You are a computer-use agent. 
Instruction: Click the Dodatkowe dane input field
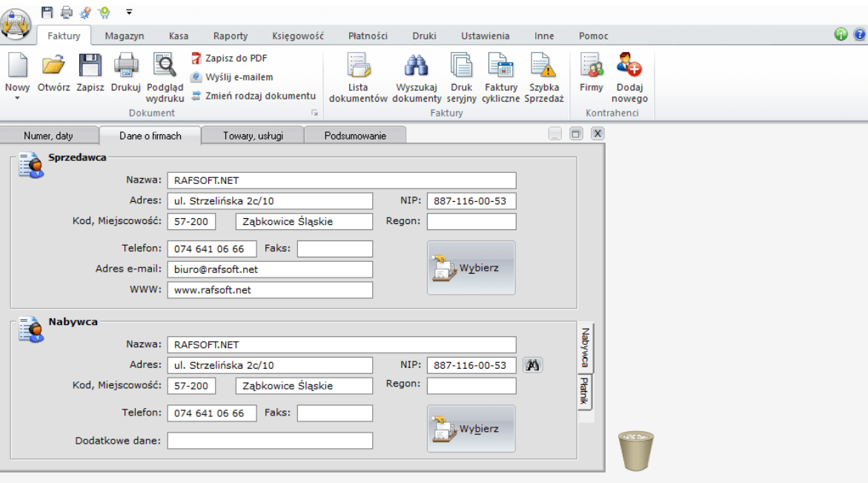[270, 441]
